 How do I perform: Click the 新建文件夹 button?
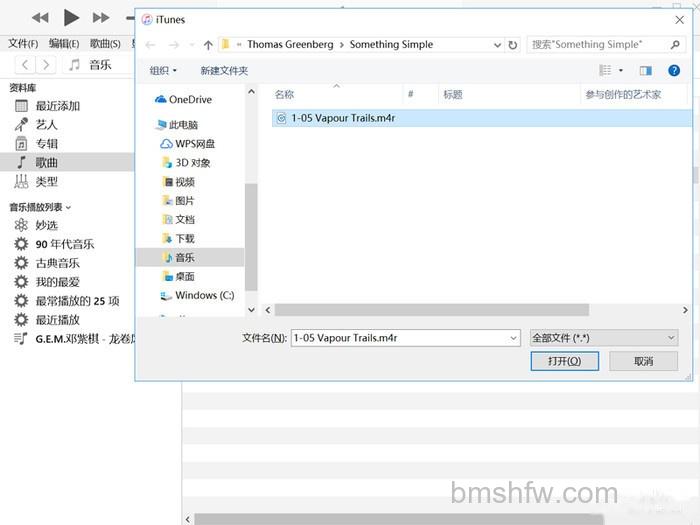pos(224,71)
